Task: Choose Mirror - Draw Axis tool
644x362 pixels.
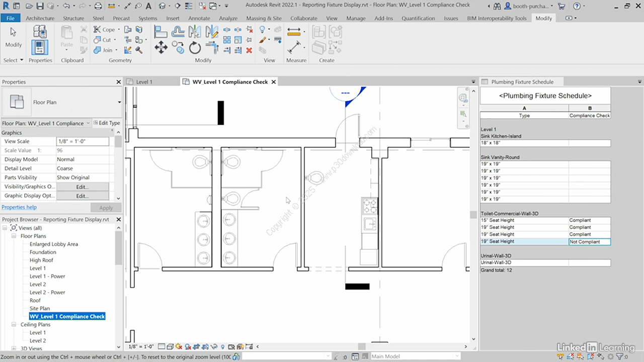Action: [212, 31]
